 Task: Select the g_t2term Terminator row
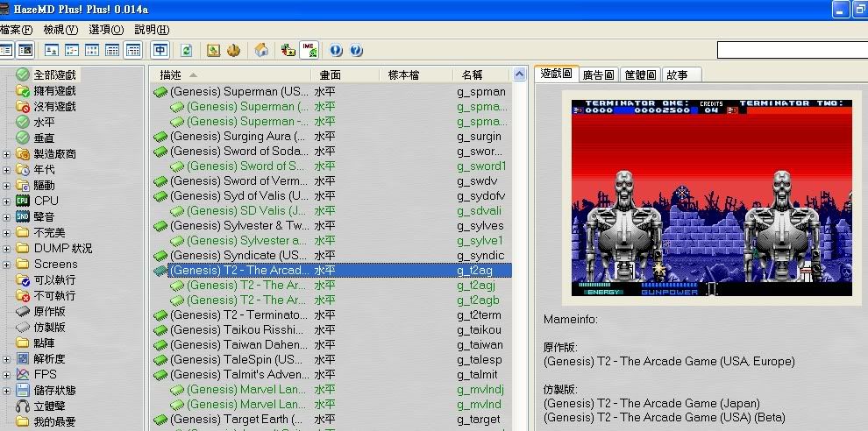[x=331, y=315]
